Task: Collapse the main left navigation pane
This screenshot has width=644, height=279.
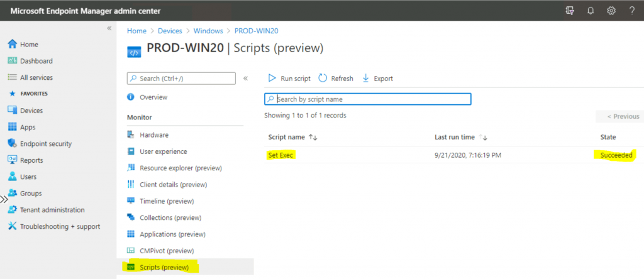Action: tap(109, 28)
